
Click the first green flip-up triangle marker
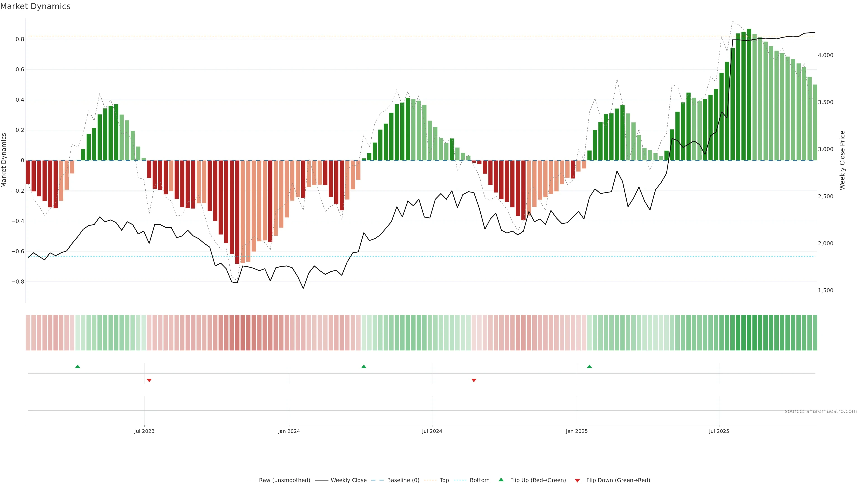[78, 366]
